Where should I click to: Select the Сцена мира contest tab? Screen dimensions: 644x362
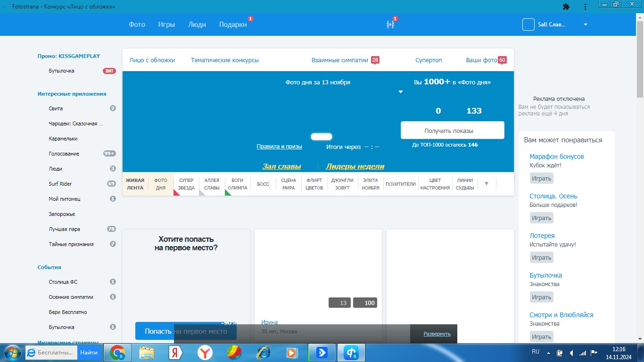[289, 184]
